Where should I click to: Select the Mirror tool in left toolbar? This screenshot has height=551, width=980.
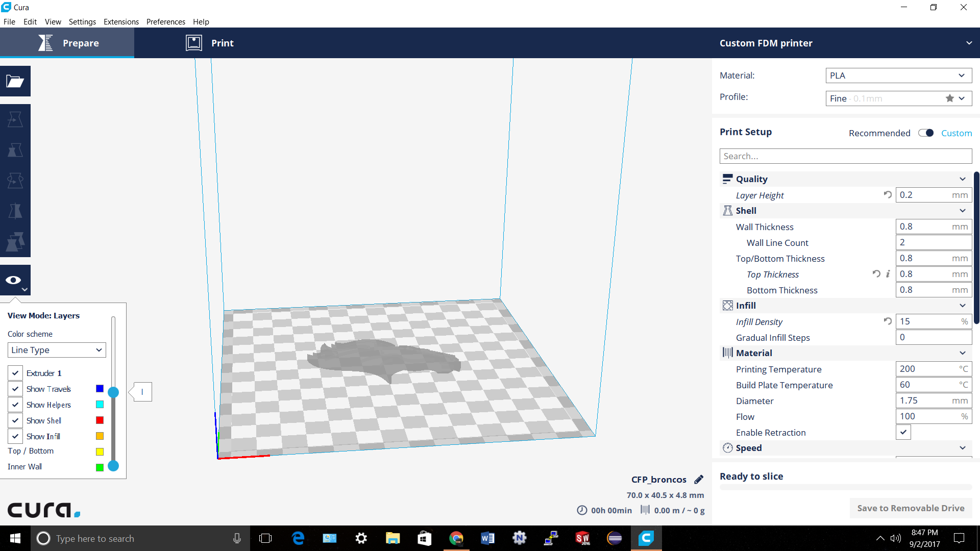[x=15, y=211]
